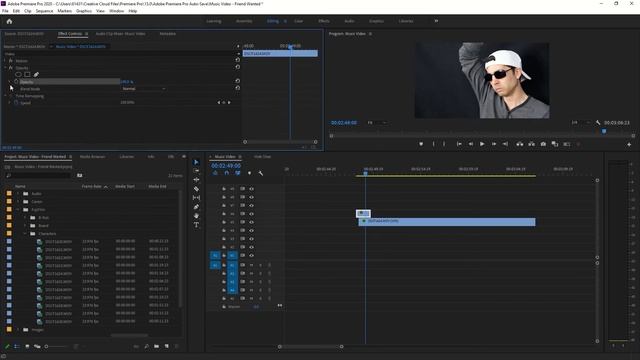This screenshot has height=360, width=640.
Task: Click Mark Out in the Program Monitor
Action: coord(444,144)
